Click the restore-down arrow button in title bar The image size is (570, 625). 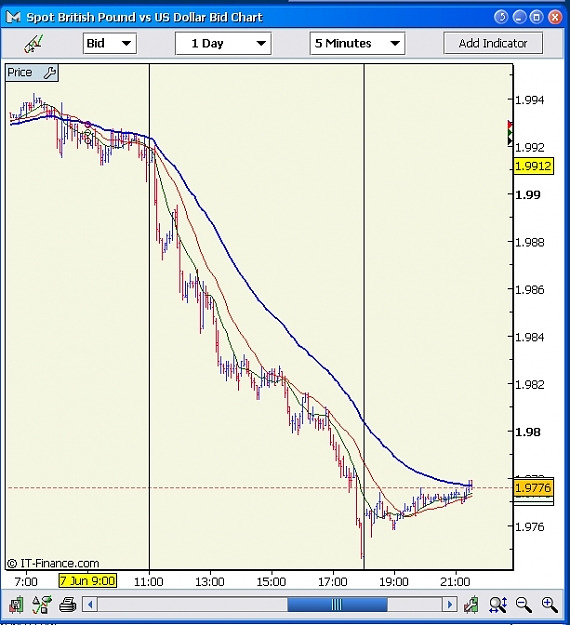click(501, 17)
